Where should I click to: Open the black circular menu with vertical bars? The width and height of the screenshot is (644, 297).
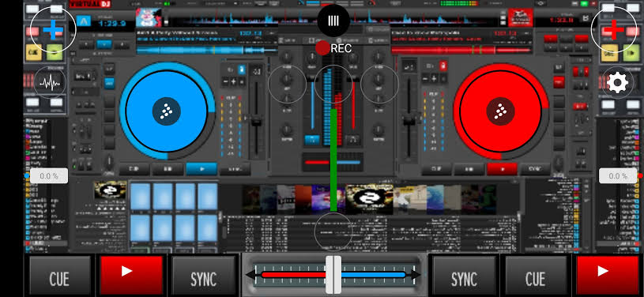pyautogui.click(x=333, y=21)
